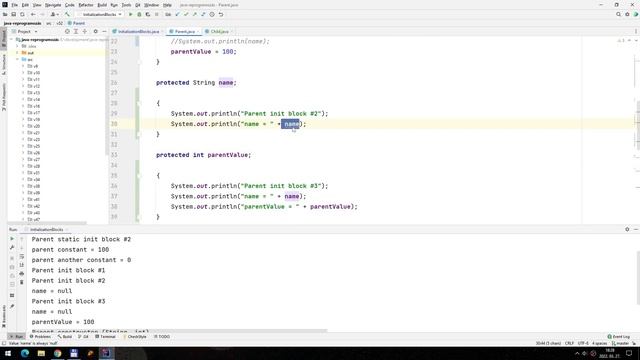Open the TODO tool window

pos(162,337)
